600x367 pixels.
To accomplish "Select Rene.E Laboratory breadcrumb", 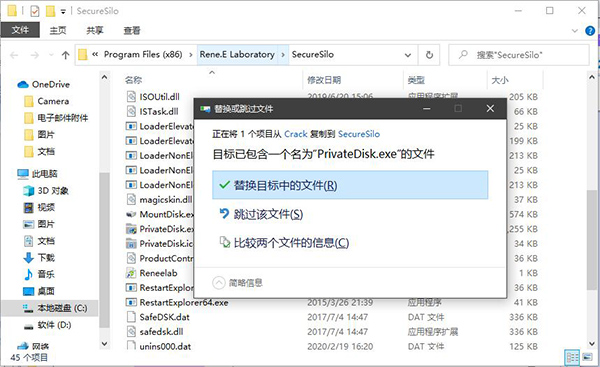I will coord(237,55).
